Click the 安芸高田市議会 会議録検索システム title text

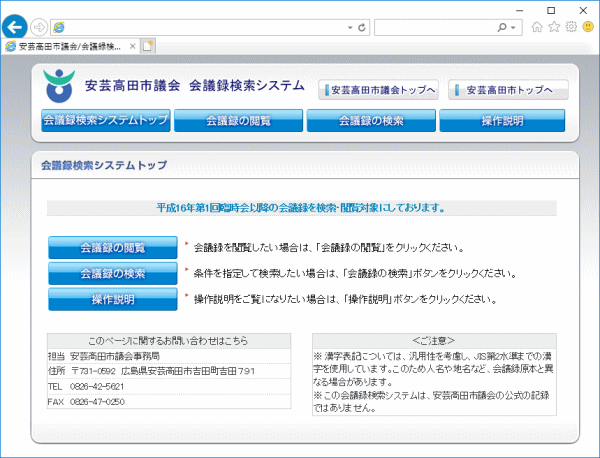click(x=195, y=85)
